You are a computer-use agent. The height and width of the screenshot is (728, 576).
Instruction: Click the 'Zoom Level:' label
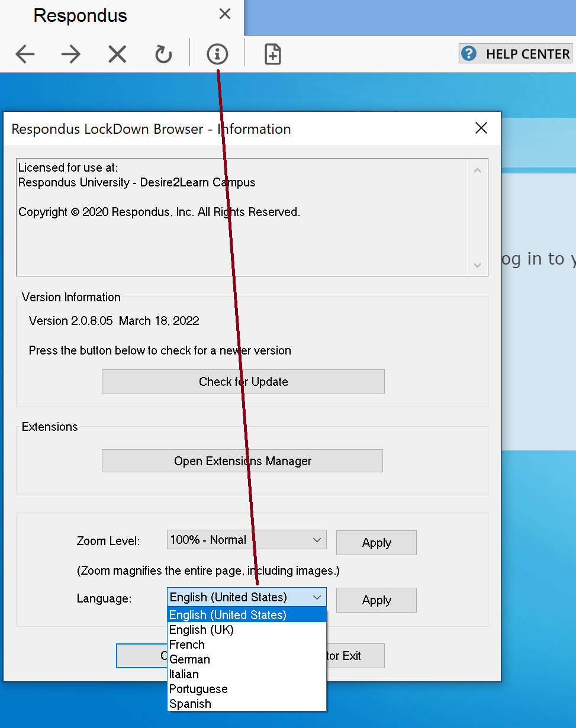[108, 541]
